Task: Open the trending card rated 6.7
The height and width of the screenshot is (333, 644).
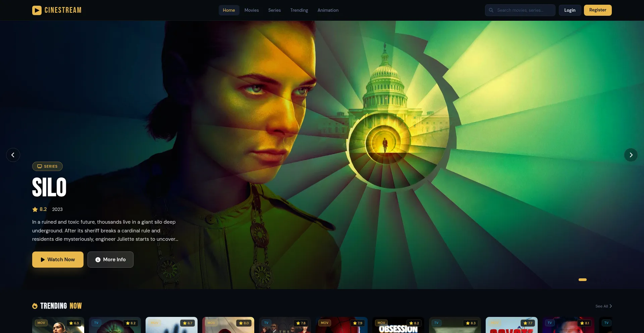Action: click(x=171, y=325)
